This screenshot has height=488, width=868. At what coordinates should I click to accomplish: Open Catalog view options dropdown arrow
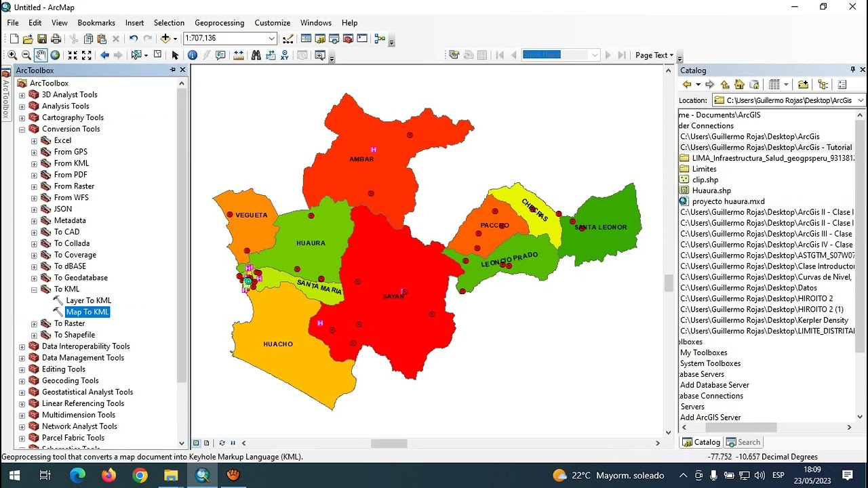tap(786, 85)
